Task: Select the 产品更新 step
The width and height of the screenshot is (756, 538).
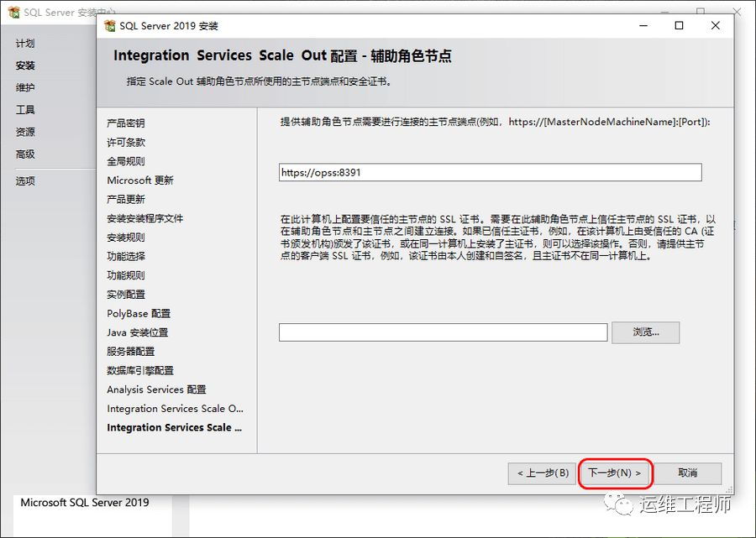Action: point(126,200)
